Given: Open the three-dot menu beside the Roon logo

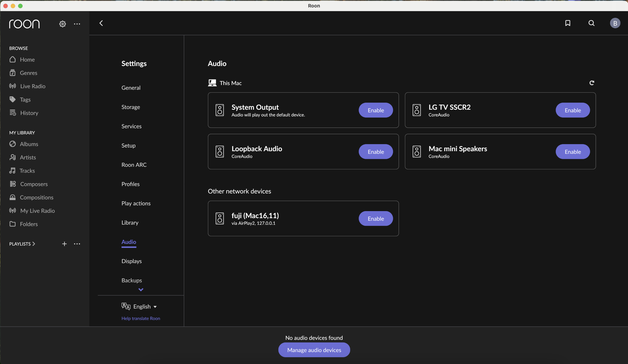Looking at the screenshot, I should (77, 24).
